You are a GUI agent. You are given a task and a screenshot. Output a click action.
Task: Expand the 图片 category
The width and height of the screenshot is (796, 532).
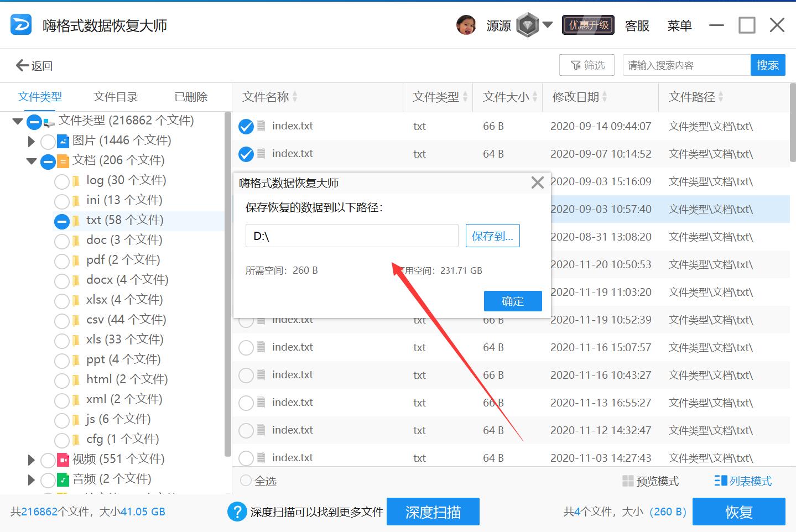pos(31,141)
